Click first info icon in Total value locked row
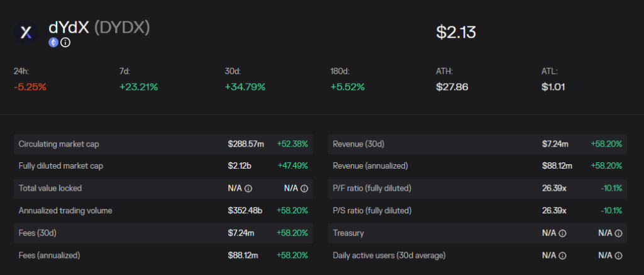 pyautogui.click(x=248, y=189)
